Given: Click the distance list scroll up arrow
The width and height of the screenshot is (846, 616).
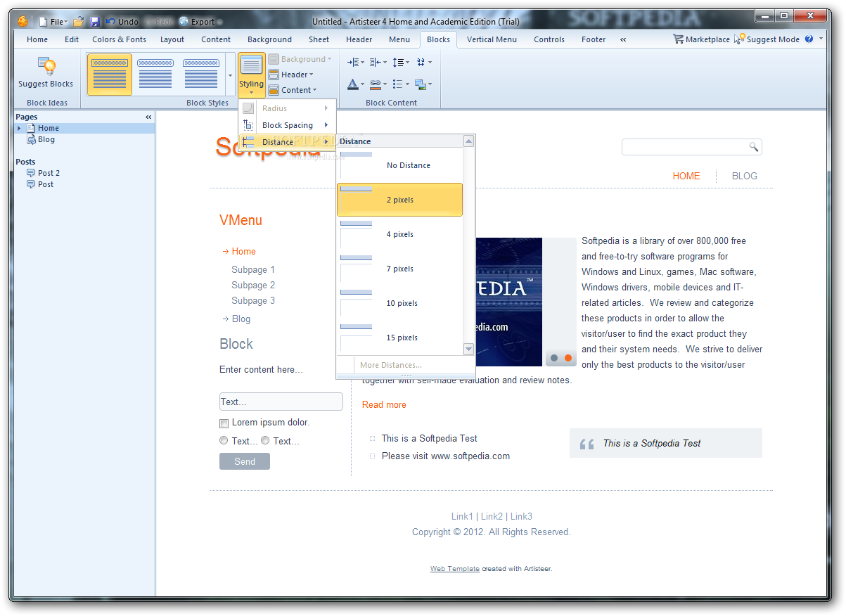Looking at the screenshot, I should (x=469, y=141).
